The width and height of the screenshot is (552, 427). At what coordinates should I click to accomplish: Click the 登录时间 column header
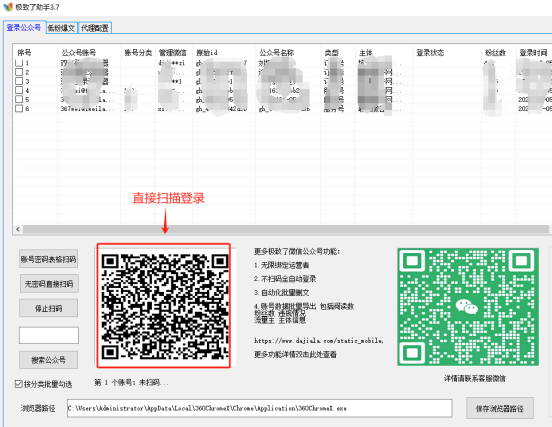533,53
